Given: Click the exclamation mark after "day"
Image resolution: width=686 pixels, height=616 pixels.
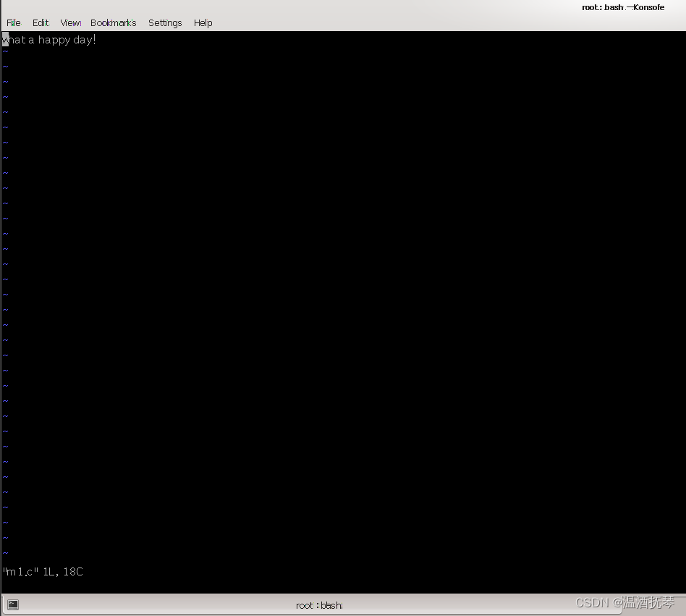Looking at the screenshot, I should click(x=95, y=40).
